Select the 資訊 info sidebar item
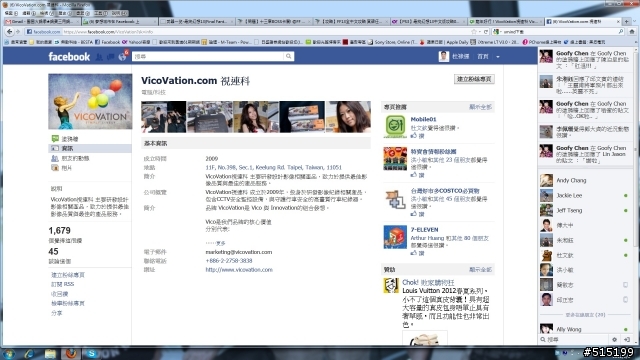640x360 pixels. coord(90,148)
